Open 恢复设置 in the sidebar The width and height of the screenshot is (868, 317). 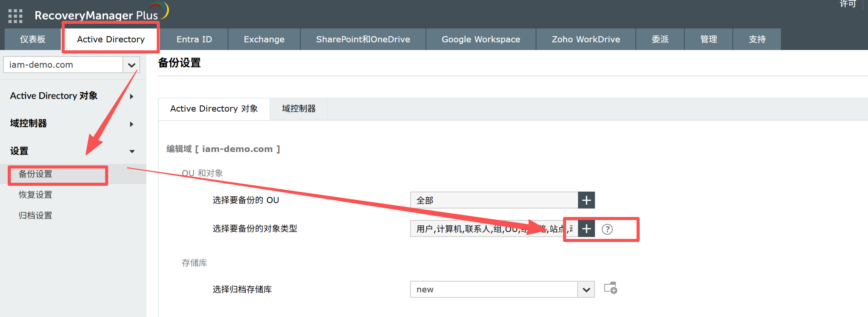(35, 195)
